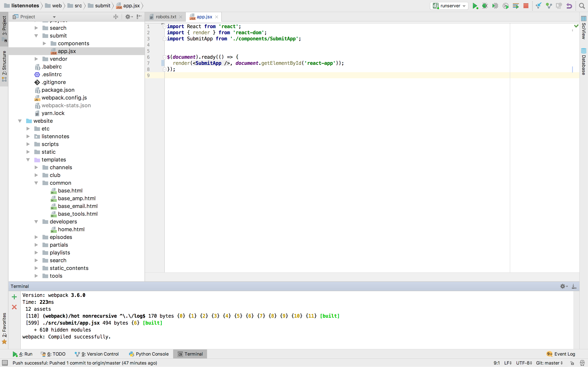
Task: Add new terminal session
Action: click(14, 297)
